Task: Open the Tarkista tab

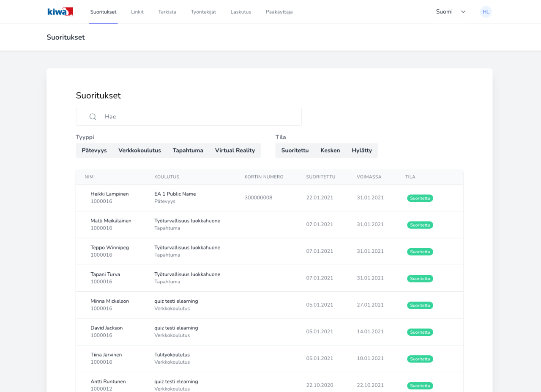Action: (167, 12)
